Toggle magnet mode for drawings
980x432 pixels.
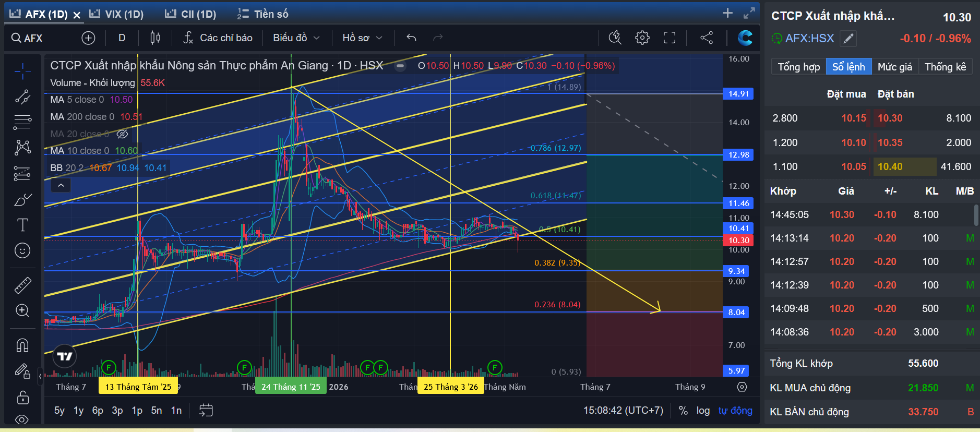(22, 345)
